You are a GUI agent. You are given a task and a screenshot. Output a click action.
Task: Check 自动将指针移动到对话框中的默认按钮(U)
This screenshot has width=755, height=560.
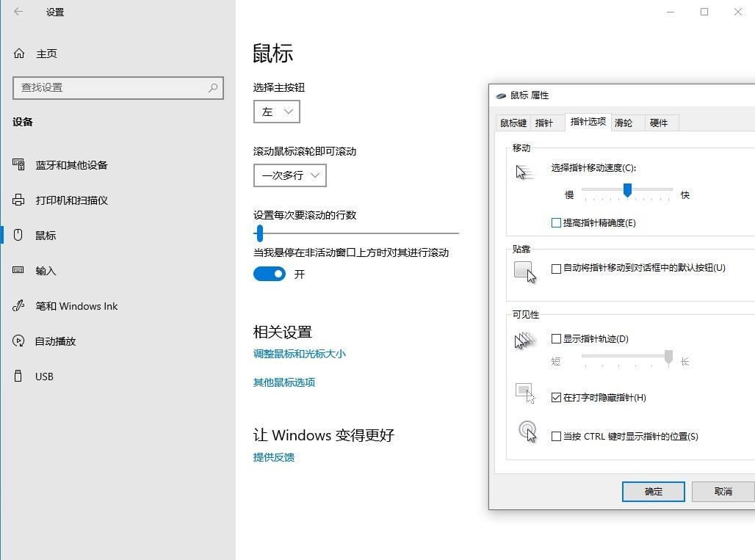click(556, 268)
